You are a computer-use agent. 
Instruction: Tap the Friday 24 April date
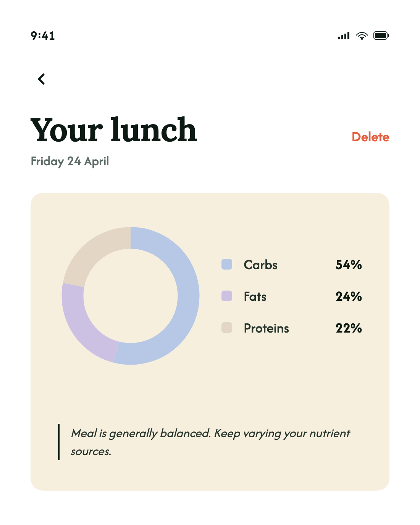(70, 161)
